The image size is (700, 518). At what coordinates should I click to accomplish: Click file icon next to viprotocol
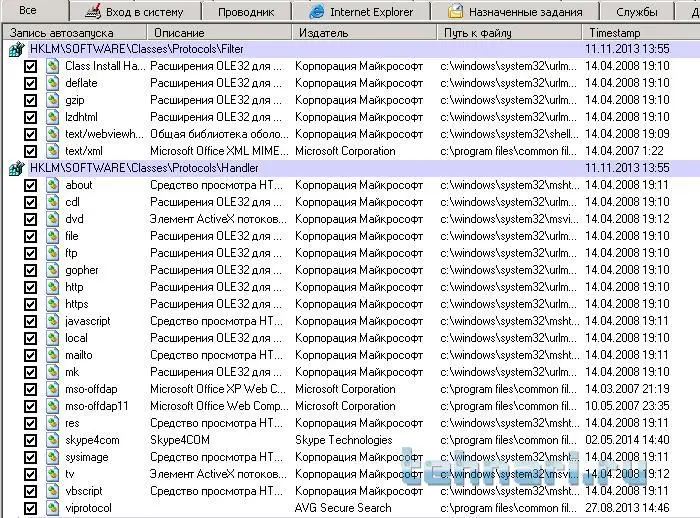tap(52, 508)
